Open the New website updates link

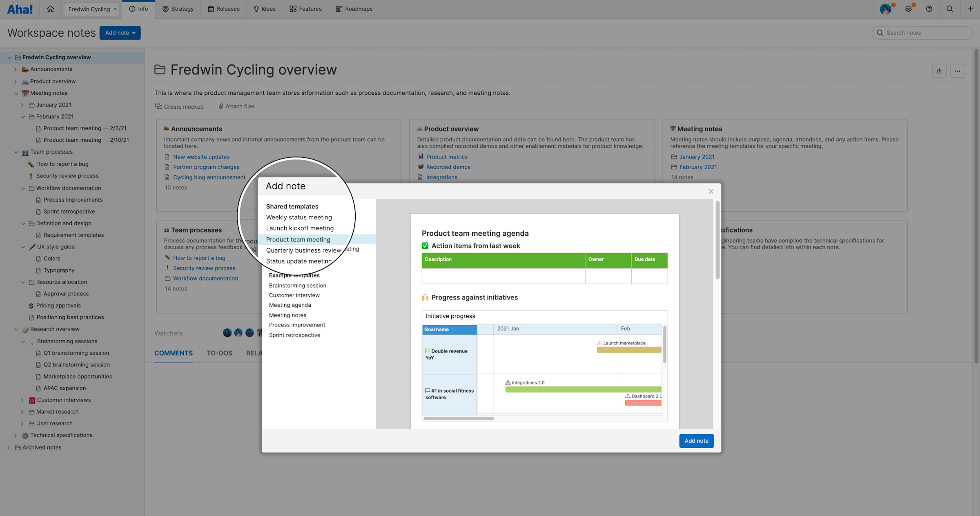[201, 156]
